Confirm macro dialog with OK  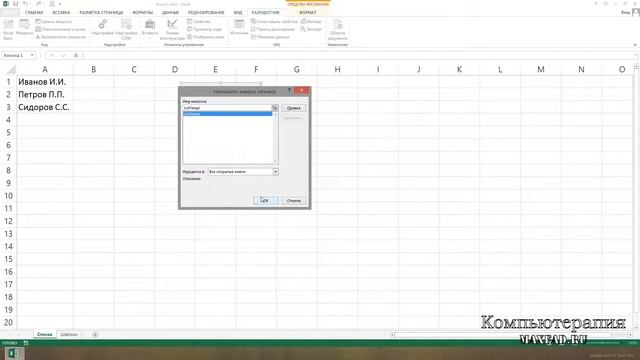pos(265,200)
